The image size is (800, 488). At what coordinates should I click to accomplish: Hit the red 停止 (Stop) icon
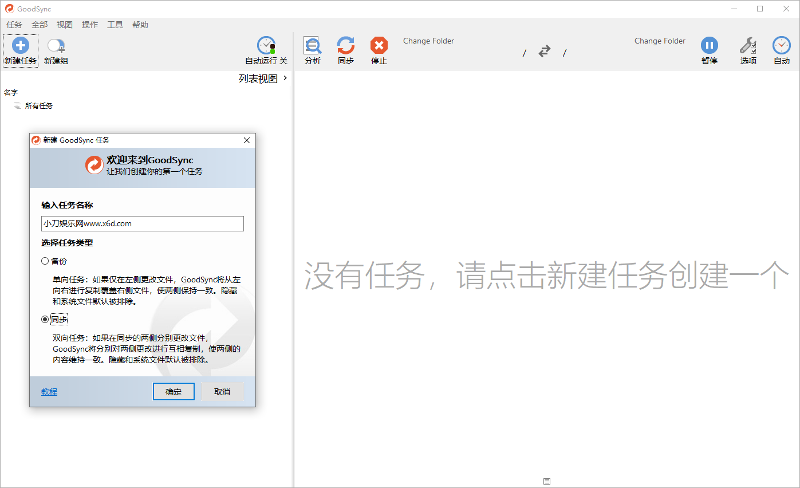coord(379,46)
